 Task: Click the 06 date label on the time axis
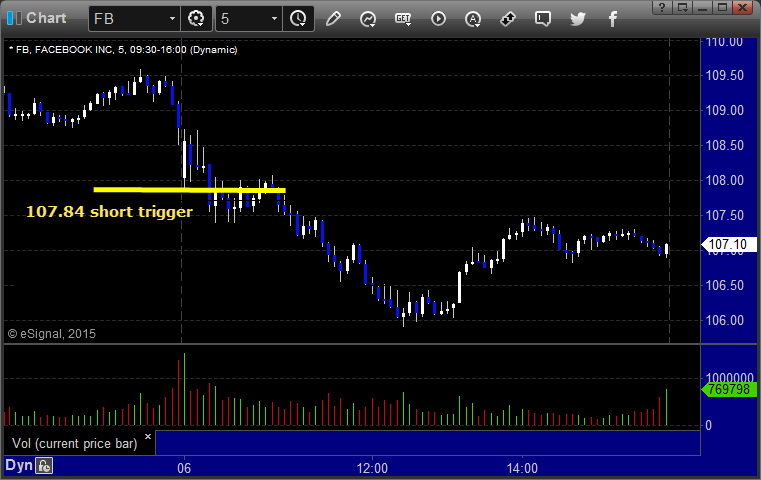tap(184, 468)
